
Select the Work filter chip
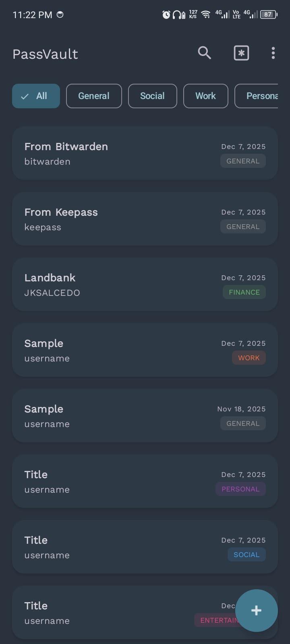pyautogui.click(x=205, y=96)
